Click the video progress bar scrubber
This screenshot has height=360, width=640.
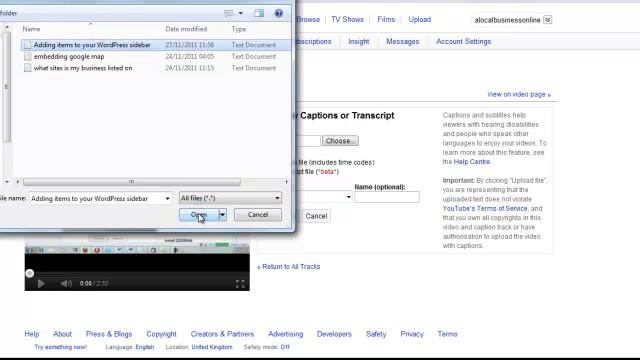(x=29, y=273)
